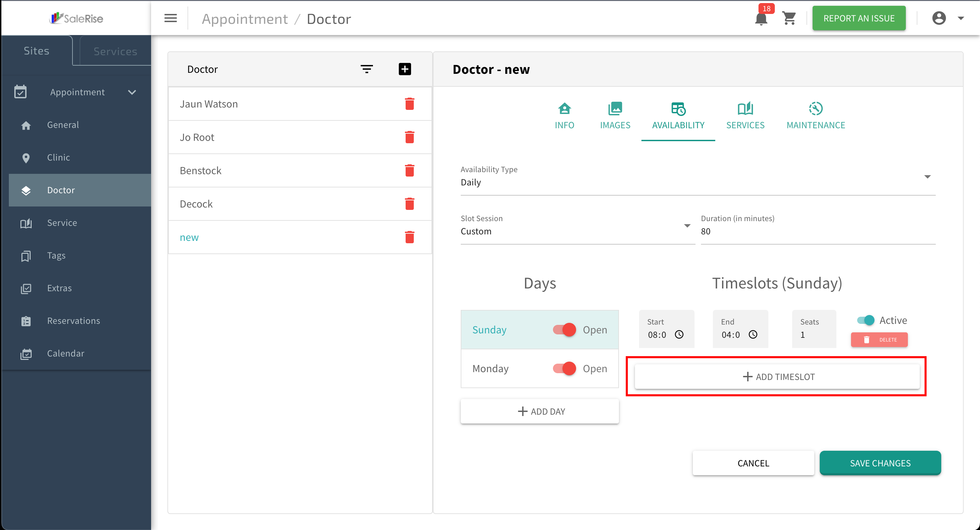Toggle the timeslot Active switch

(866, 320)
